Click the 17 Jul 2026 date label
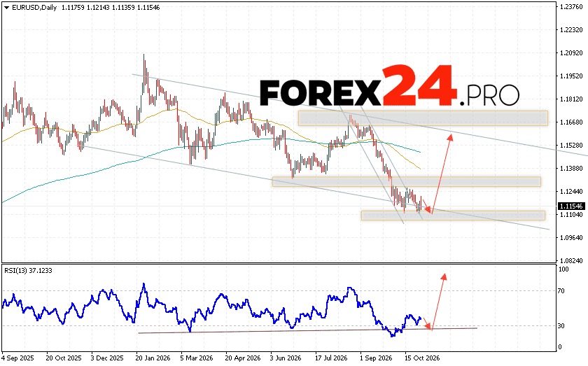This screenshot has height=366, width=588. [x=332, y=358]
